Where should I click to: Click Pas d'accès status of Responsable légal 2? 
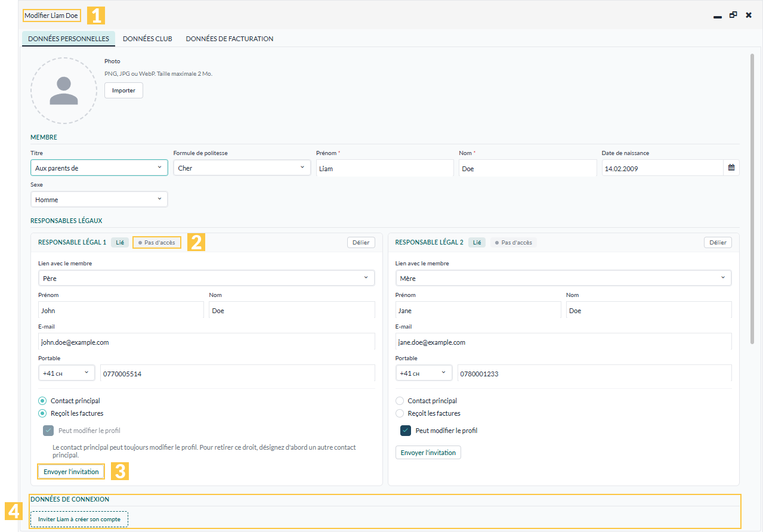tap(514, 243)
